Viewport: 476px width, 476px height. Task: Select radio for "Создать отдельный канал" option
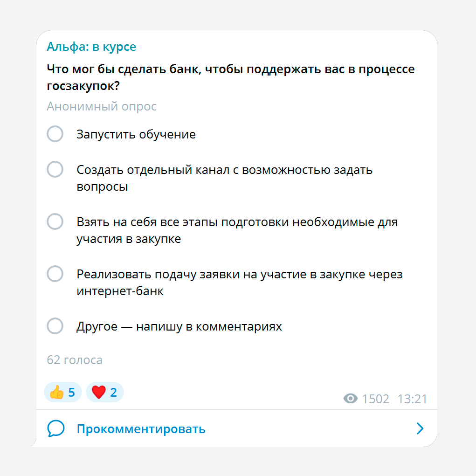point(55,169)
